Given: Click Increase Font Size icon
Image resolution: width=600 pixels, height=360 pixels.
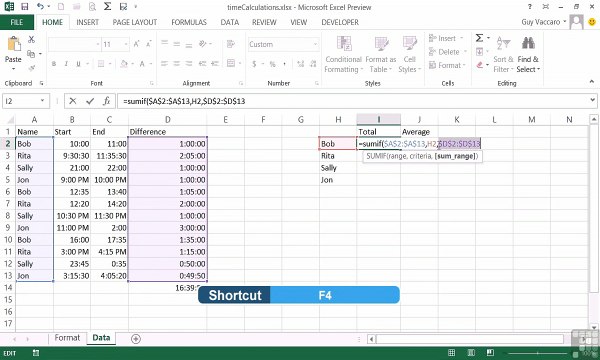Looking at the screenshot, I should coord(137,44).
